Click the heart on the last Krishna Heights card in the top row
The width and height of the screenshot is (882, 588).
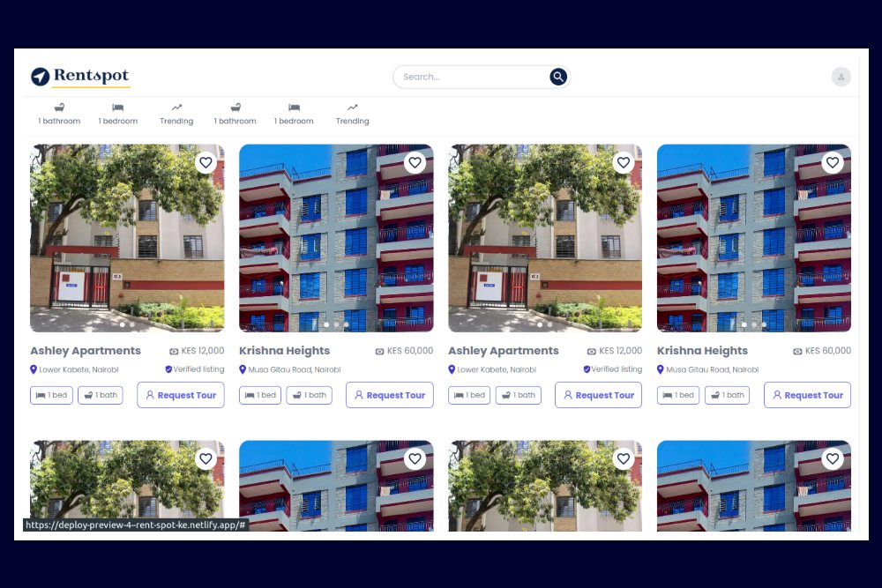pos(833,162)
